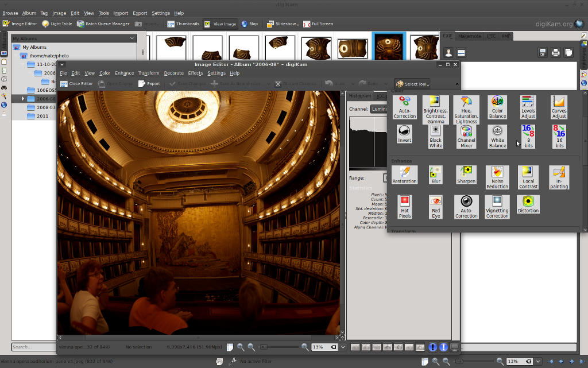Switch to the Makernote metadata tab
Viewport: 588px width, 368px height.
[x=469, y=36]
